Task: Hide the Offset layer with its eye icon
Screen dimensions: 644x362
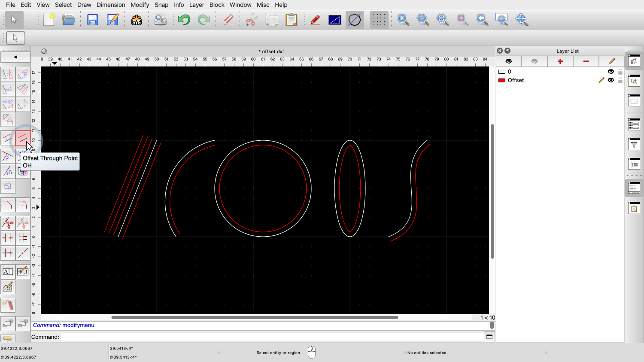Action: coord(611,80)
